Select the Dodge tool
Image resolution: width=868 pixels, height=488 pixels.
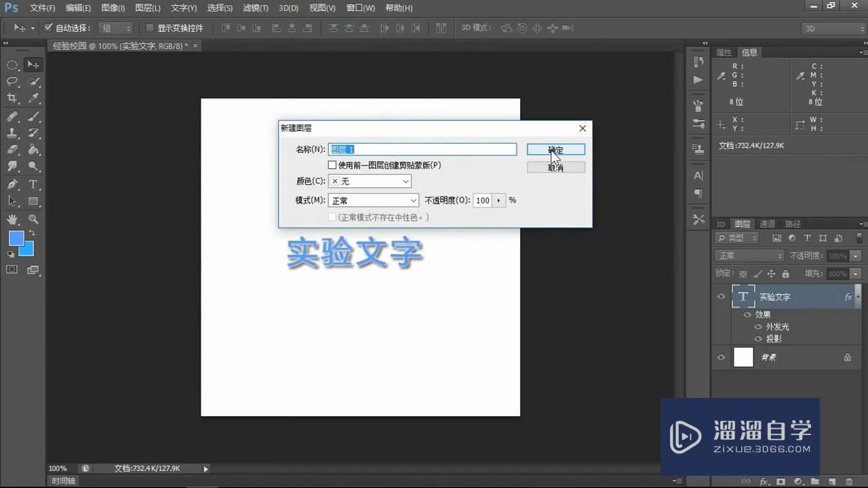pyautogui.click(x=33, y=166)
